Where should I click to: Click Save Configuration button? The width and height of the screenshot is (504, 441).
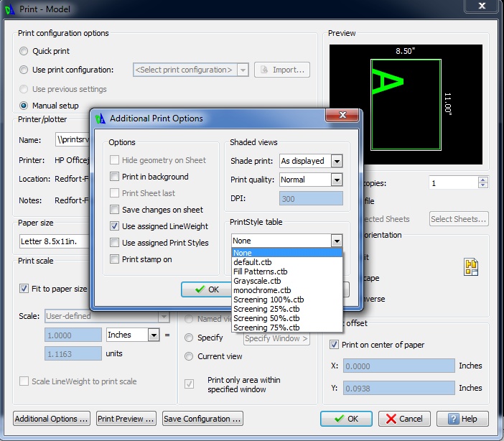coord(202,419)
